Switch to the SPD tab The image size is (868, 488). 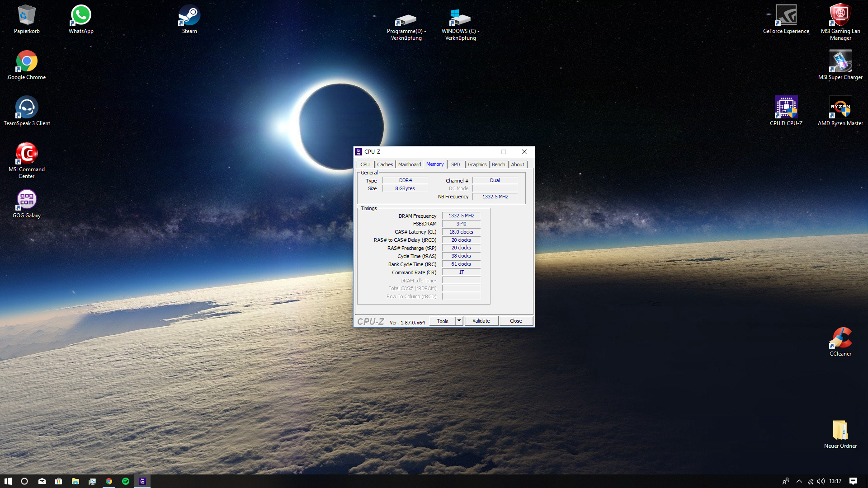click(455, 164)
